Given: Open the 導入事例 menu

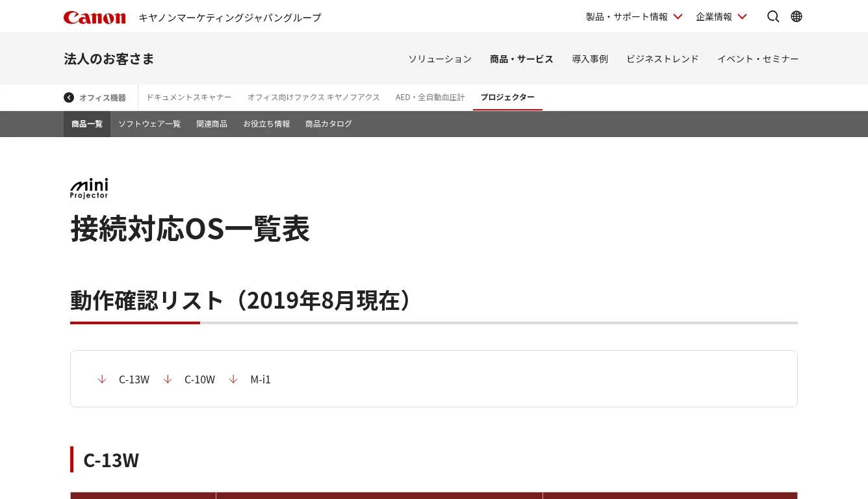Looking at the screenshot, I should 590,59.
